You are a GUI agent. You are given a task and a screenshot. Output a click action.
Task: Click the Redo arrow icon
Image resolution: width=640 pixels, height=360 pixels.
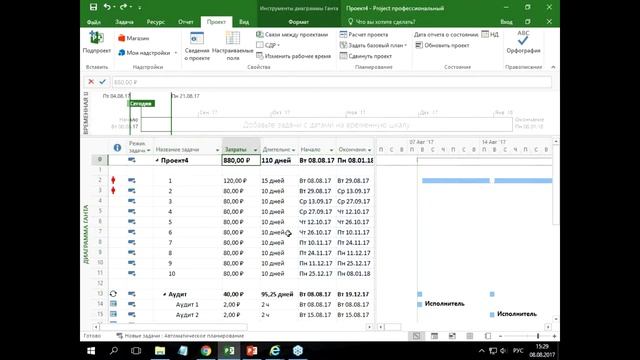123,7
